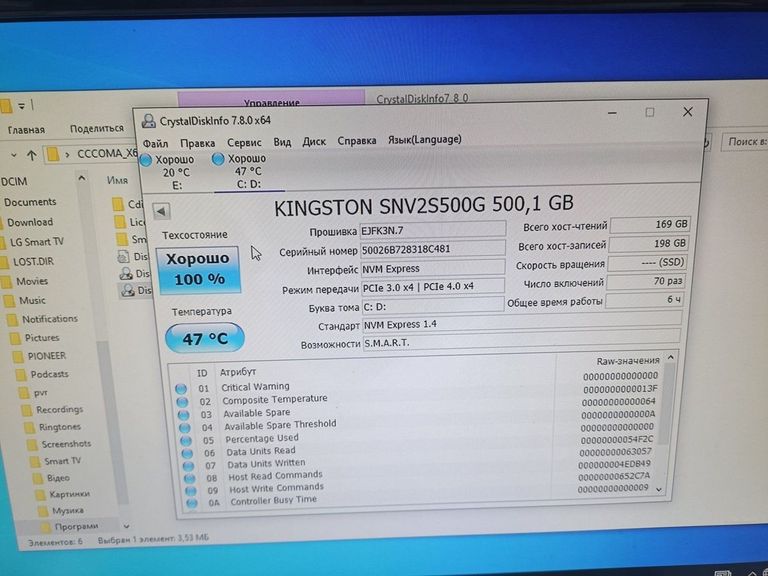Click the rotation speed value ---- (SSD)
768x576 pixels.
pyautogui.click(x=647, y=263)
